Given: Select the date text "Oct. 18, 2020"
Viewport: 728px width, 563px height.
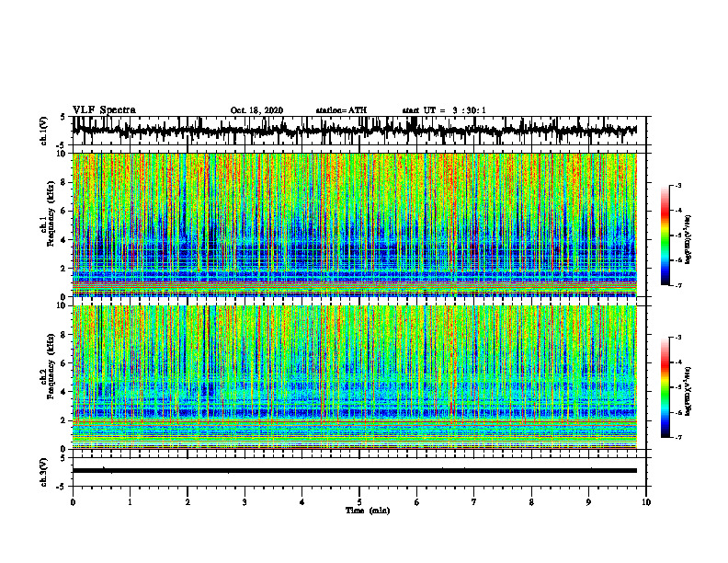Looking at the screenshot, I should (x=256, y=110).
